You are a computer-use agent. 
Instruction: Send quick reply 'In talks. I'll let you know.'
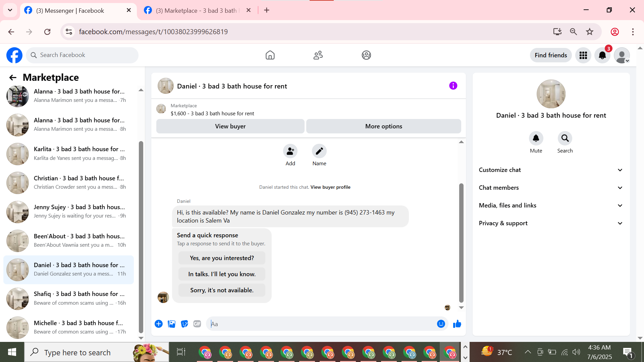click(x=222, y=274)
